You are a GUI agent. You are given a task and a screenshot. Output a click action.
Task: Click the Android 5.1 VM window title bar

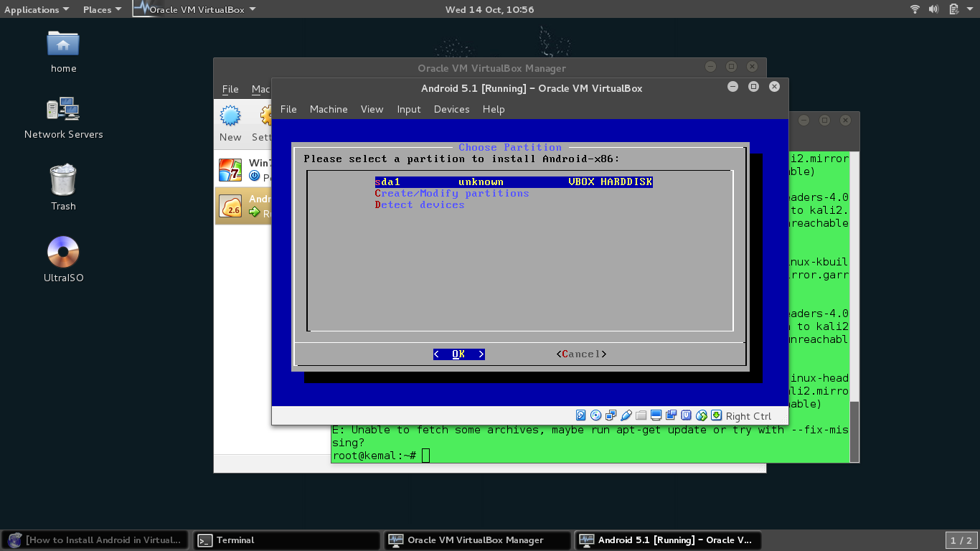click(x=531, y=88)
